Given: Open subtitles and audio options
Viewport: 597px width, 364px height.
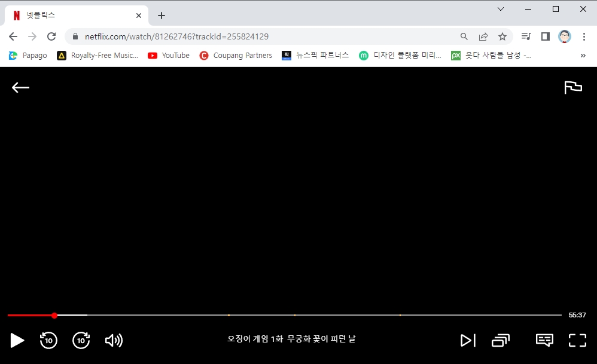Looking at the screenshot, I should pos(545,340).
